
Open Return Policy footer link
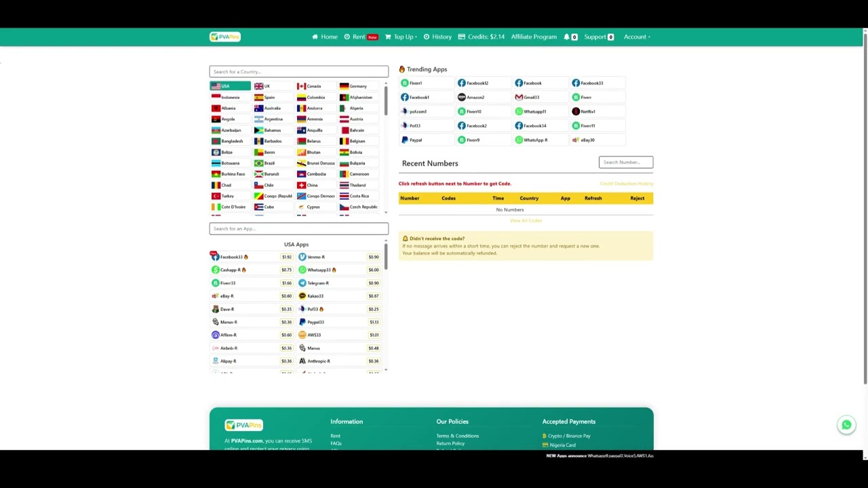[450, 443]
